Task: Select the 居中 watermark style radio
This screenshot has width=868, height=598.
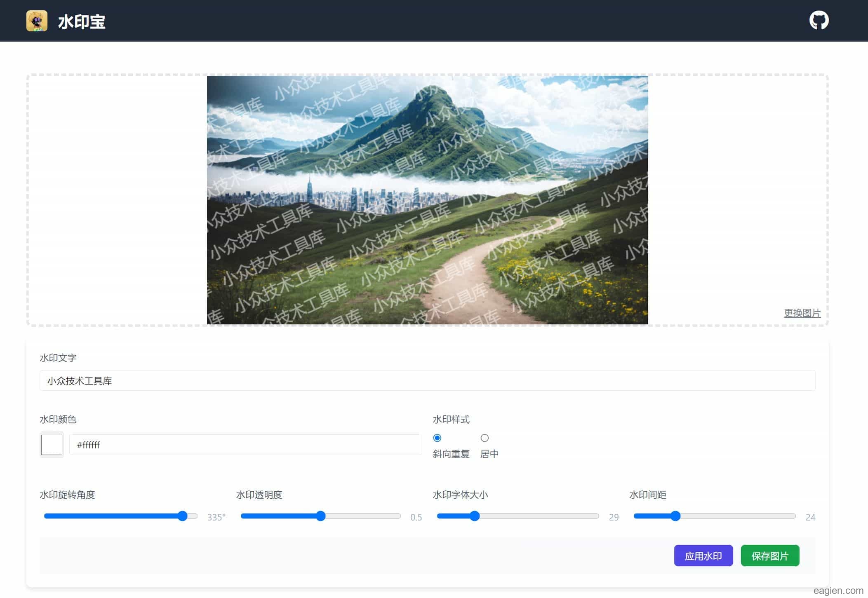Action: 485,438
